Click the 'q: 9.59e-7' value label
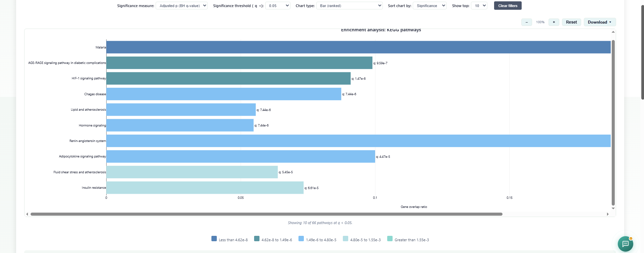The image size is (644, 253). 380,63
